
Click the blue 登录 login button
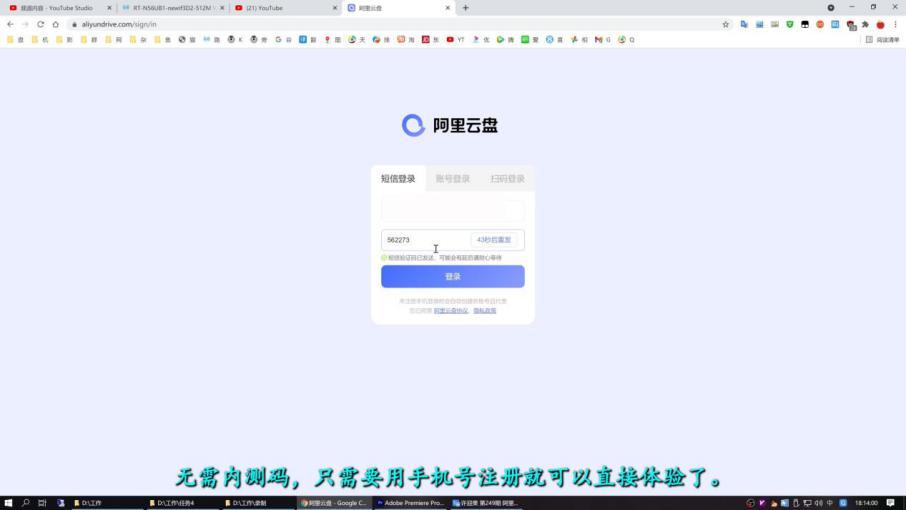tap(452, 277)
